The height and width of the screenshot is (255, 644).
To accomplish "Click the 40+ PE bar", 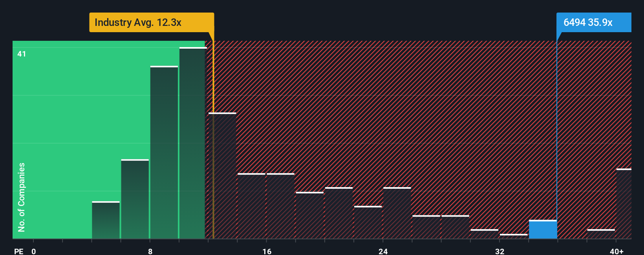I will [624, 204].
